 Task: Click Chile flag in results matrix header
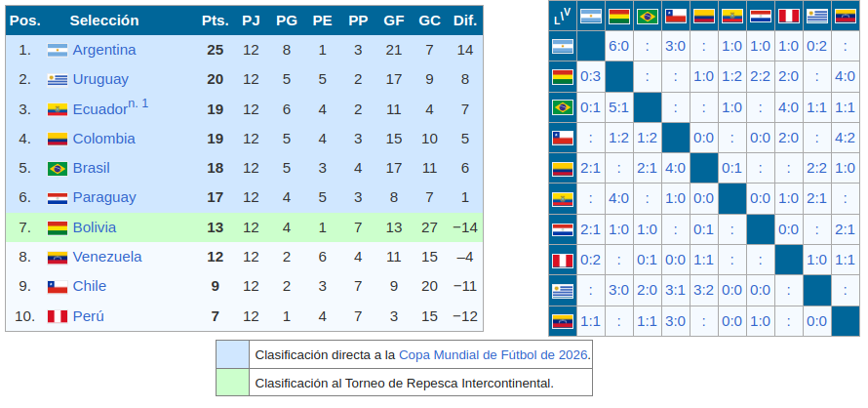tap(676, 16)
